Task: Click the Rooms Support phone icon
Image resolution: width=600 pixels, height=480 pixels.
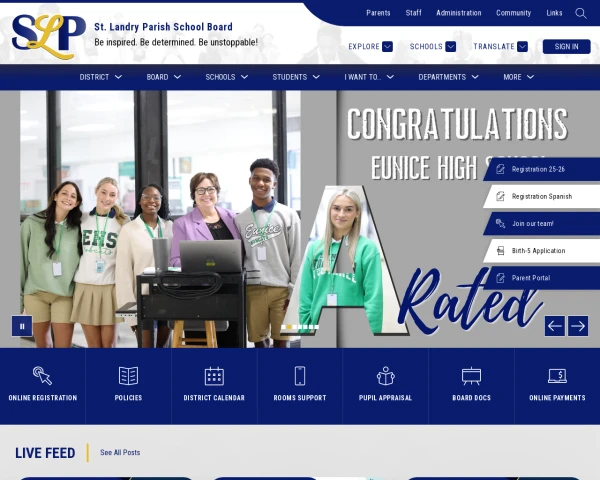Action: [x=300, y=376]
